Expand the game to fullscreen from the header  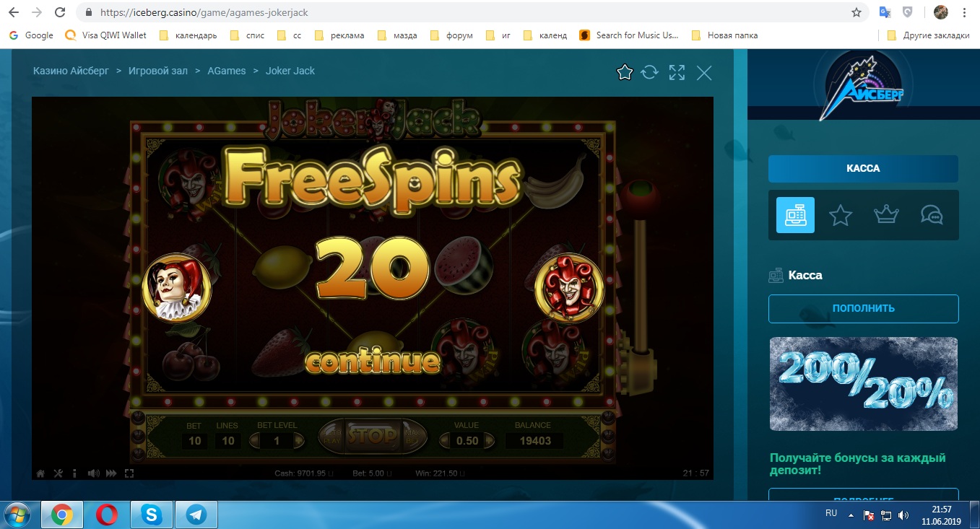click(x=677, y=72)
